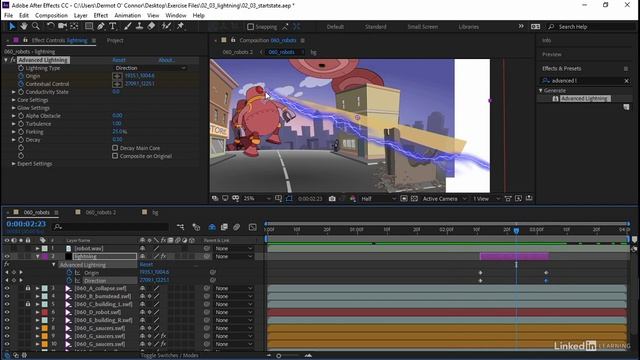Enable frame blending icon in timeline header
Image resolution: width=640 pixels, height=360 pixels.
click(224, 227)
